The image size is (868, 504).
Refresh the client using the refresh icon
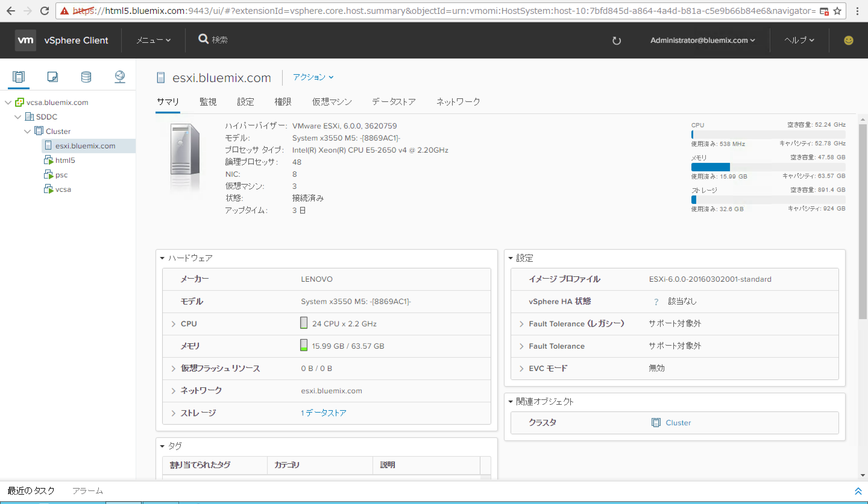pyautogui.click(x=616, y=40)
